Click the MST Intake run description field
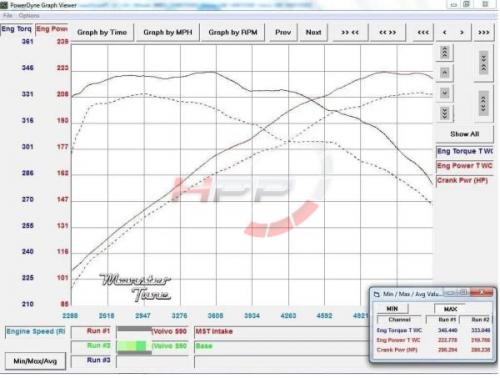This screenshot has width=500, height=378. 282,332
